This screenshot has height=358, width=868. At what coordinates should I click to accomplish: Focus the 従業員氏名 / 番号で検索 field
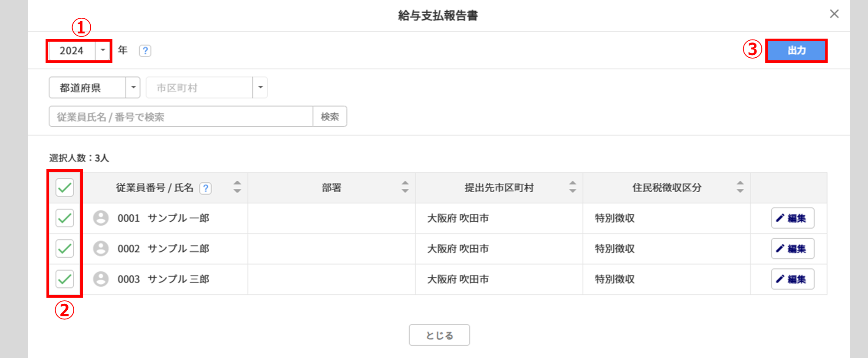181,117
